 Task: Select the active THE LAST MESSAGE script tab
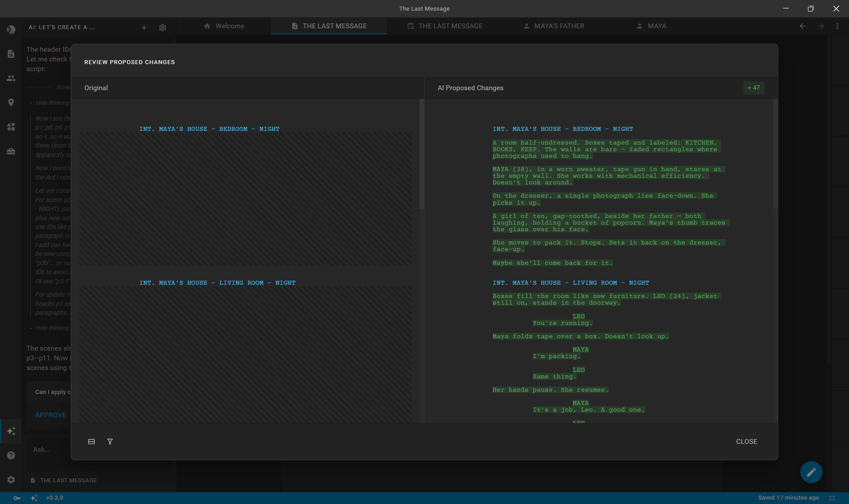pyautogui.click(x=329, y=26)
